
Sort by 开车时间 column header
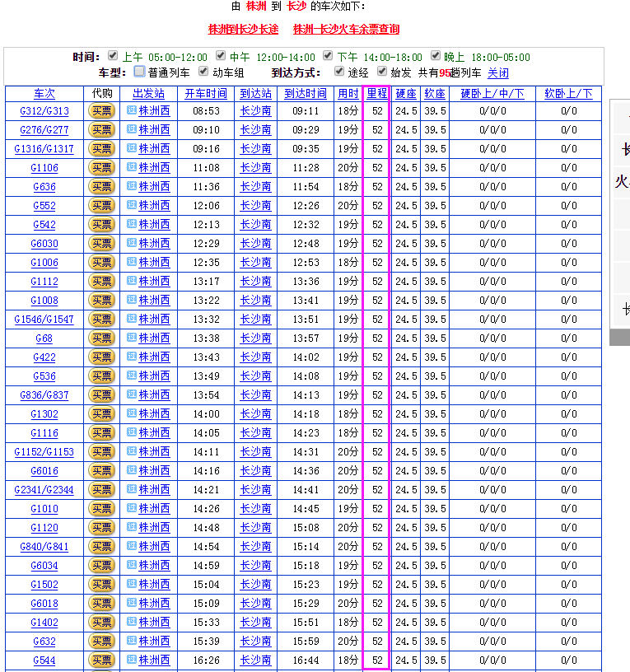[206, 93]
